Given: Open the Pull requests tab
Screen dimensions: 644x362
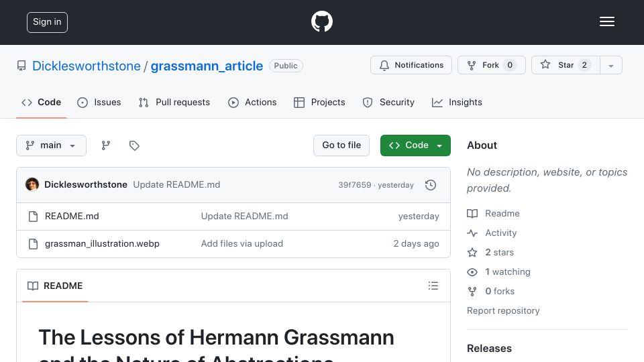Looking at the screenshot, I should (174, 102).
